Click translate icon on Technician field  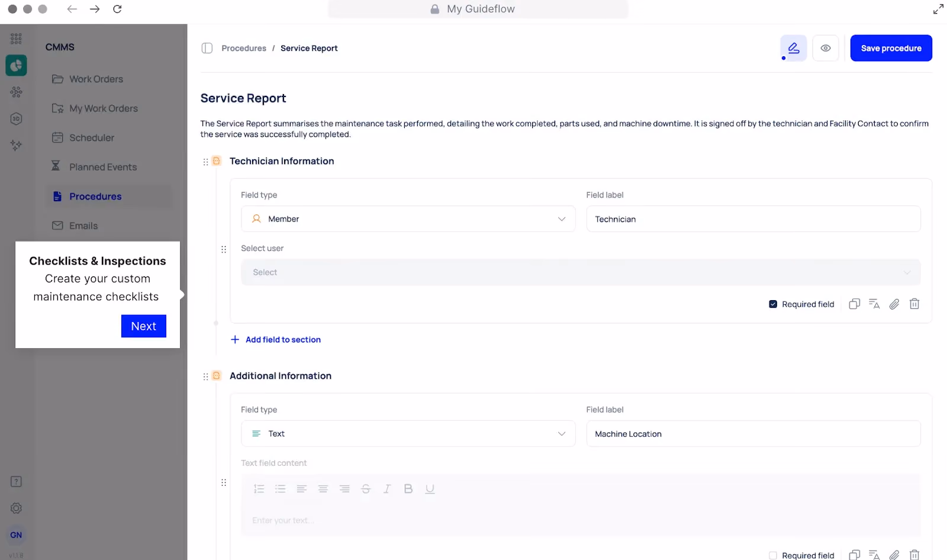(874, 304)
